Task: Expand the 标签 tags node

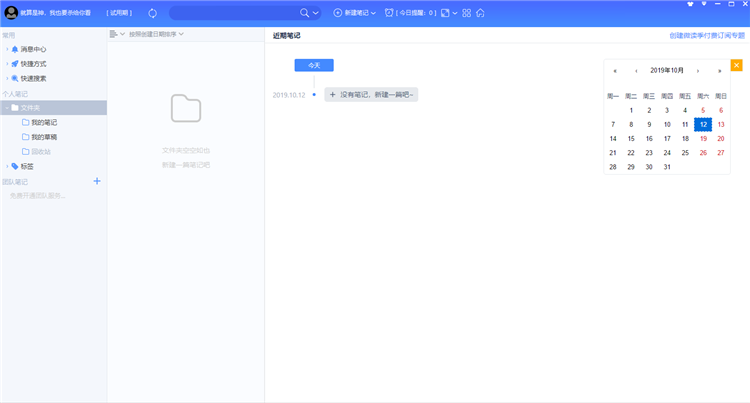Action: click(6, 166)
